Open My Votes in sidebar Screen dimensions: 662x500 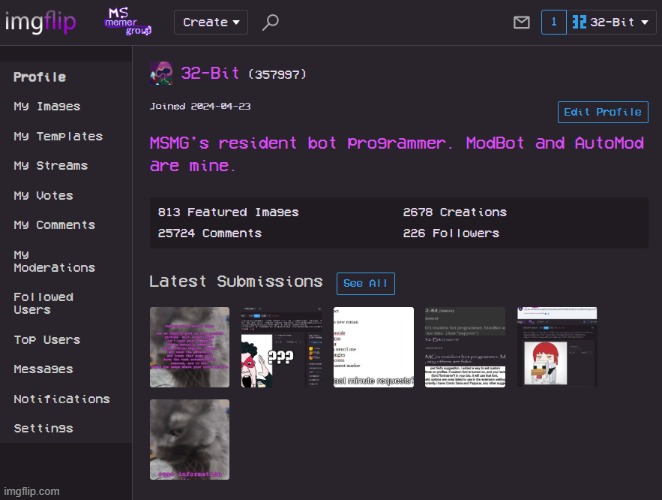(x=43, y=196)
